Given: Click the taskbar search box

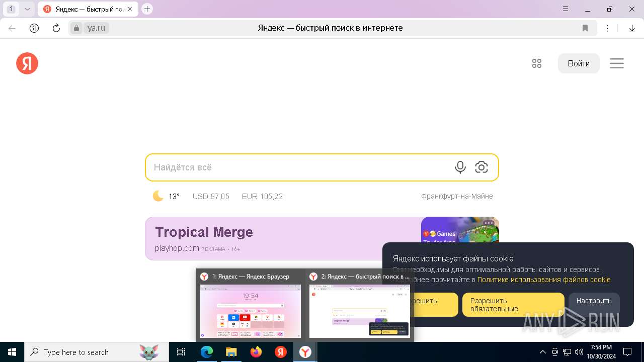Looking at the screenshot, I should (x=97, y=352).
